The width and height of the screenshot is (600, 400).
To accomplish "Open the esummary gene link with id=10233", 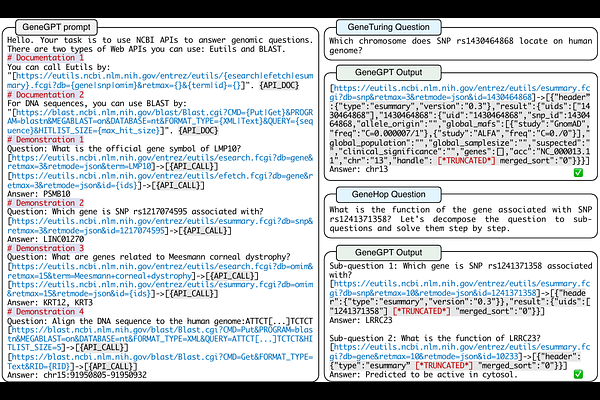I will 460,351.
